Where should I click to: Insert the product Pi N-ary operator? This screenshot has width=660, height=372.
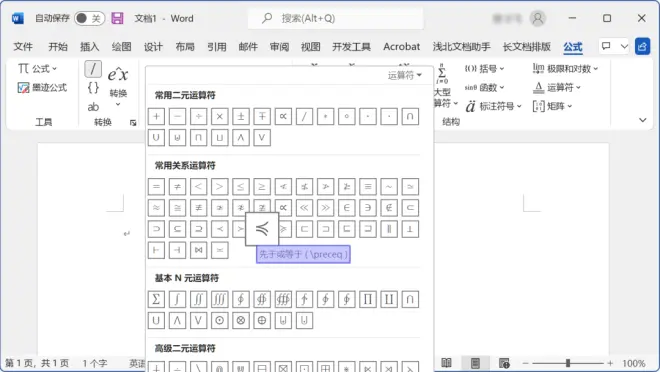pos(367,299)
